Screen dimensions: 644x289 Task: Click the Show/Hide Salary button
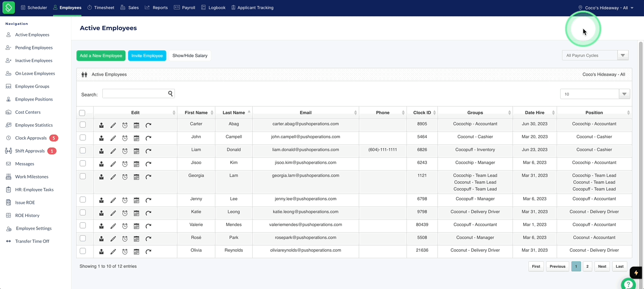190,56
